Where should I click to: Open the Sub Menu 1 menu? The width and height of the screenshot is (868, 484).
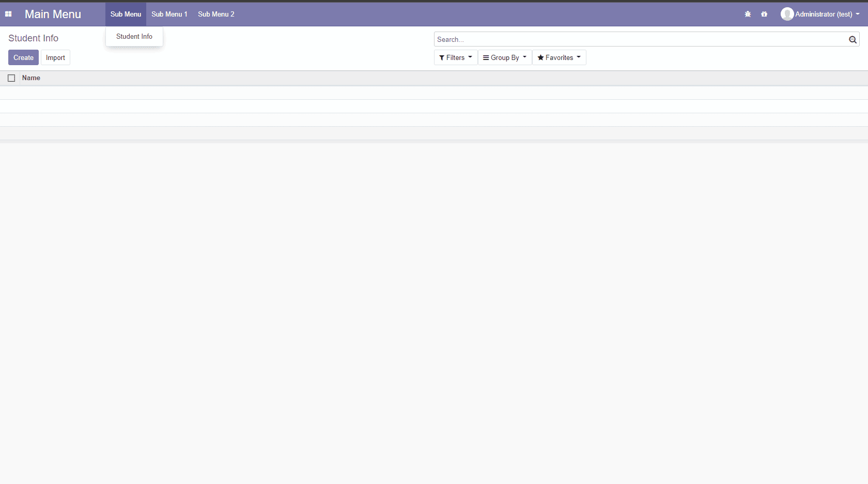169,14
